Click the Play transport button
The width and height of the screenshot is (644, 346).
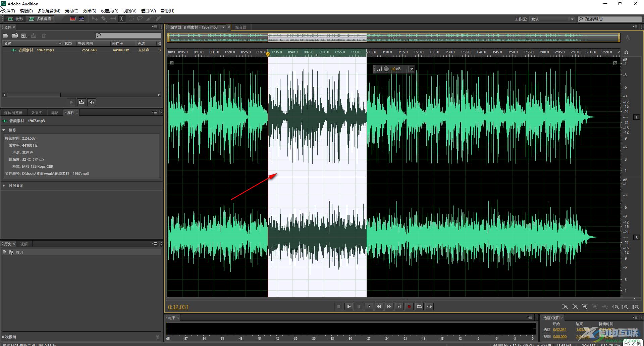click(349, 307)
